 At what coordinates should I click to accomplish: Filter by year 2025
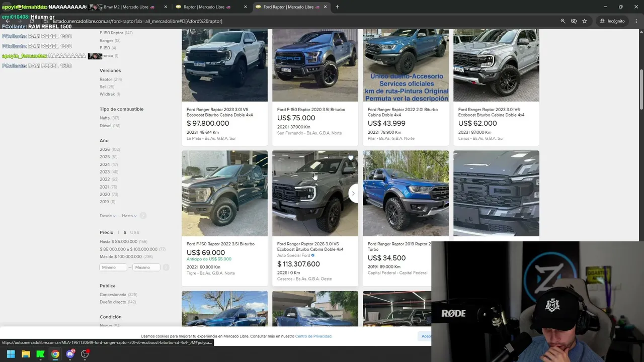pyautogui.click(x=105, y=157)
